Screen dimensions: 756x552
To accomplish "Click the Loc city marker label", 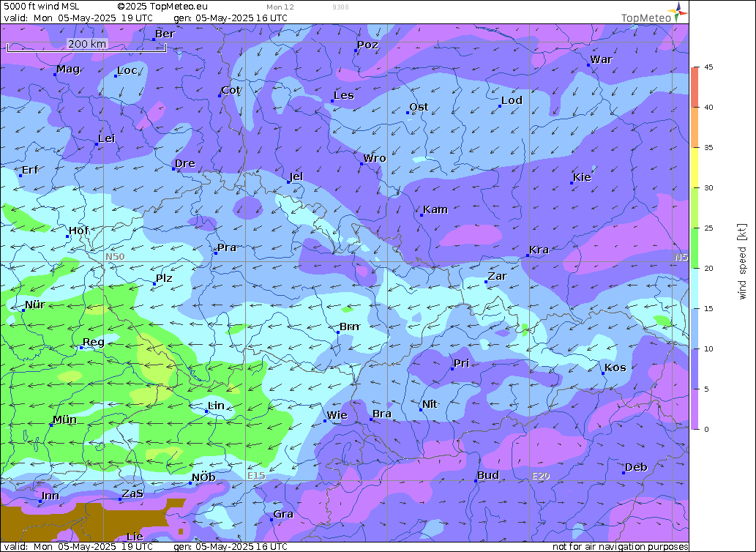I will tap(127, 70).
